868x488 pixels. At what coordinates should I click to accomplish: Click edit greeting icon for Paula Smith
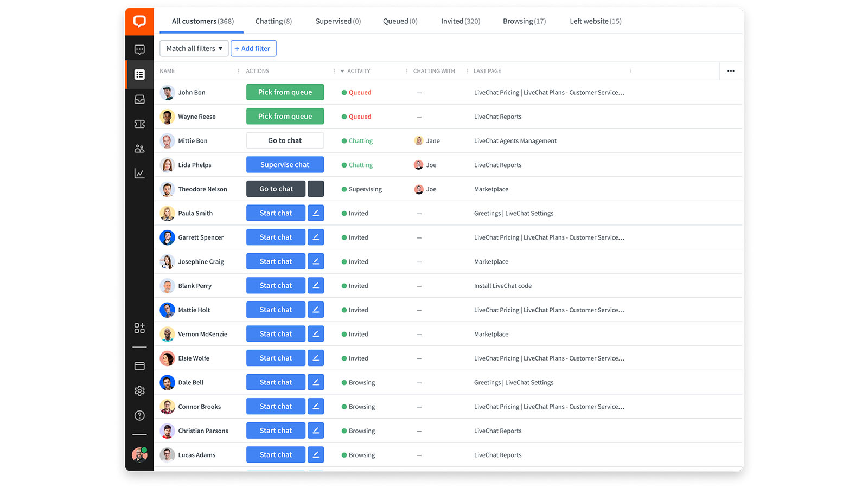pyautogui.click(x=316, y=213)
